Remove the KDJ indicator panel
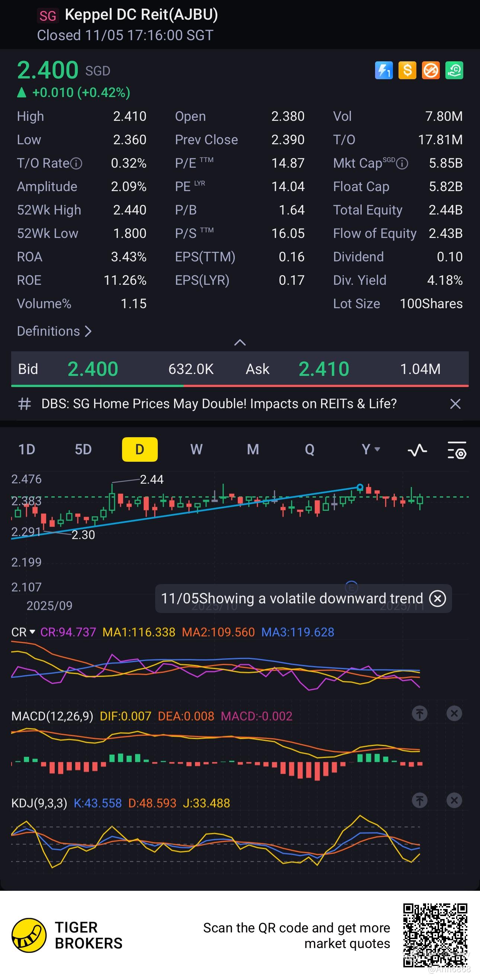The width and height of the screenshot is (480, 980). [x=454, y=800]
